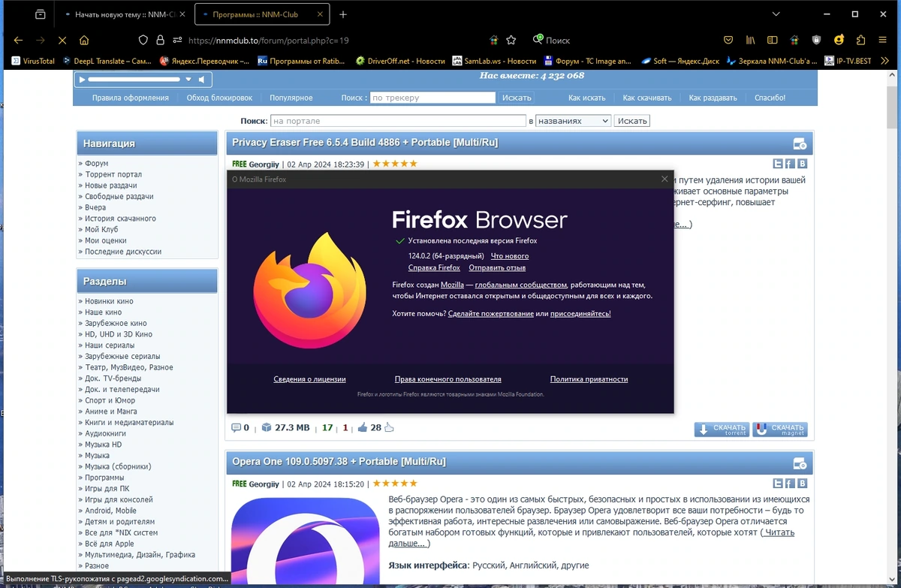Focus the 'на портале' search field
Image resolution: width=901 pixels, height=588 pixels.
398,120
